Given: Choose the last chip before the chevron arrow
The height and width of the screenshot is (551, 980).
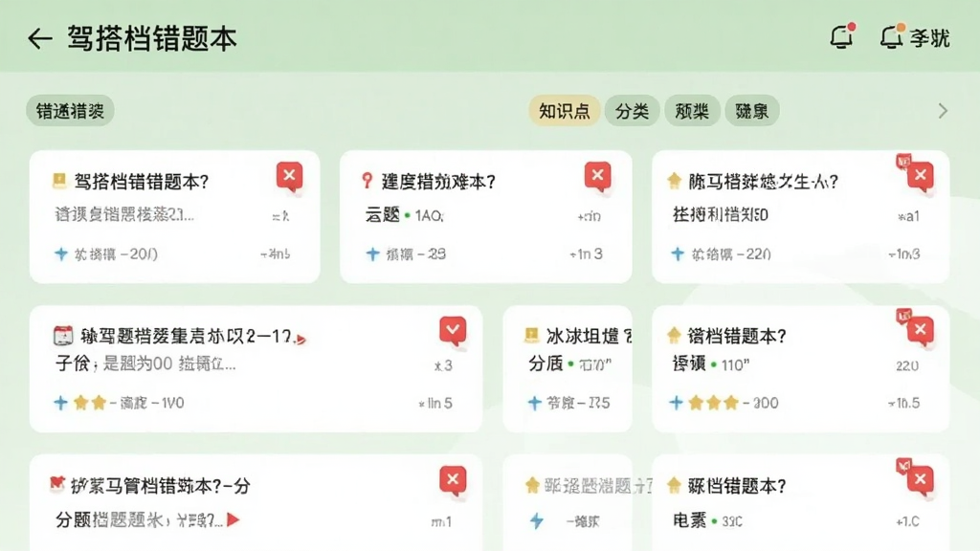Looking at the screenshot, I should pos(752,111).
